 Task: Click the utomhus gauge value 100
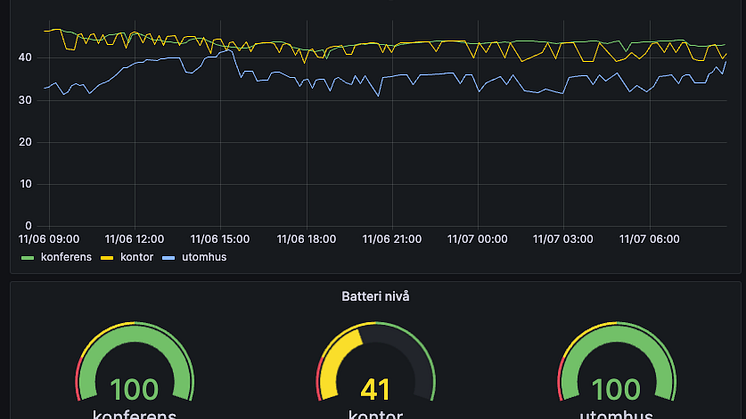[x=615, y=390]
